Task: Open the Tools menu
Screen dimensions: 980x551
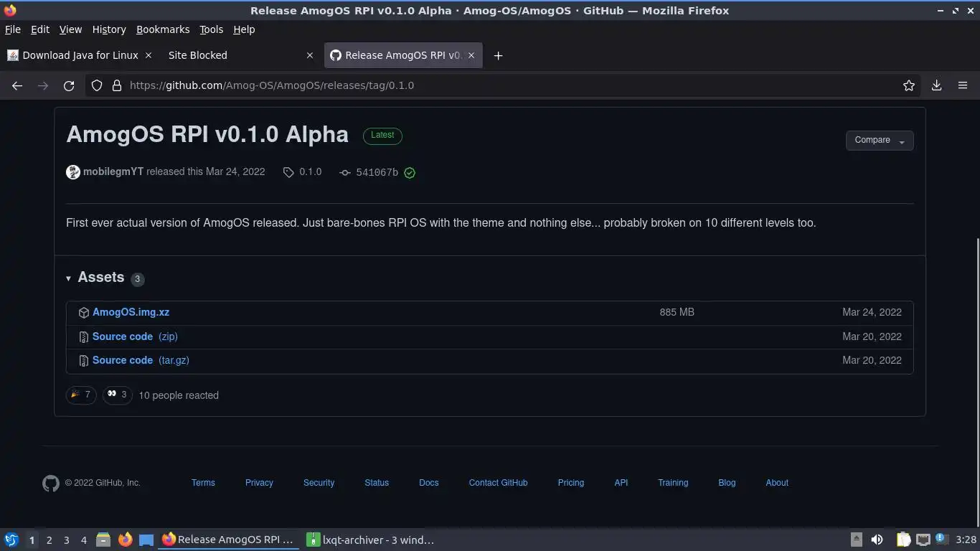Action: (212, 29)
